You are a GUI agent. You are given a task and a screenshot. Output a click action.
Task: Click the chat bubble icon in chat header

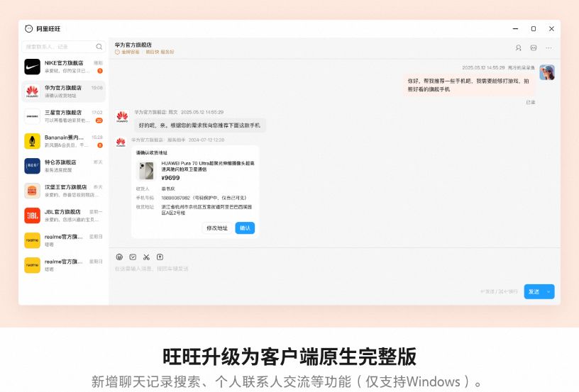click(x=534, y=48)
